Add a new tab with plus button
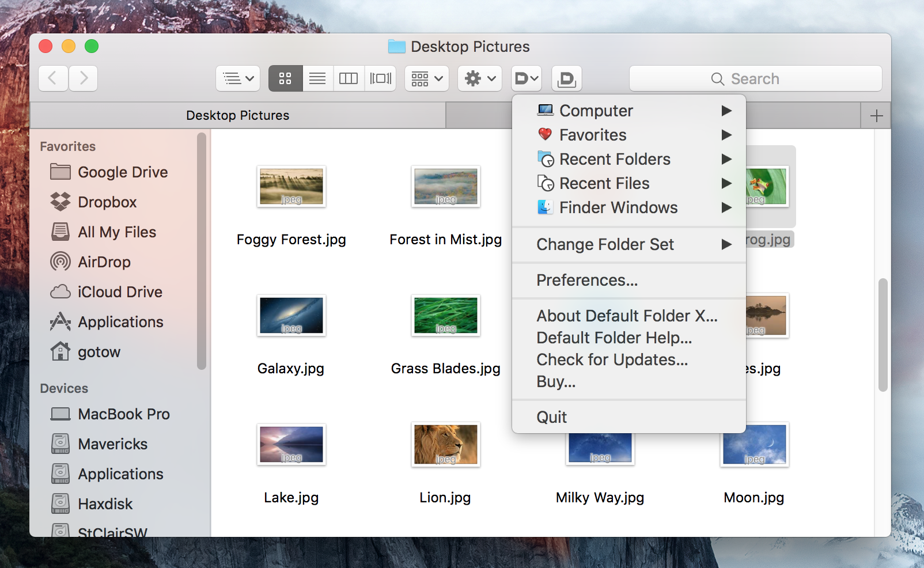Viewport: 924px width, 568px height. pyautogui.click(x=876, y=116)
